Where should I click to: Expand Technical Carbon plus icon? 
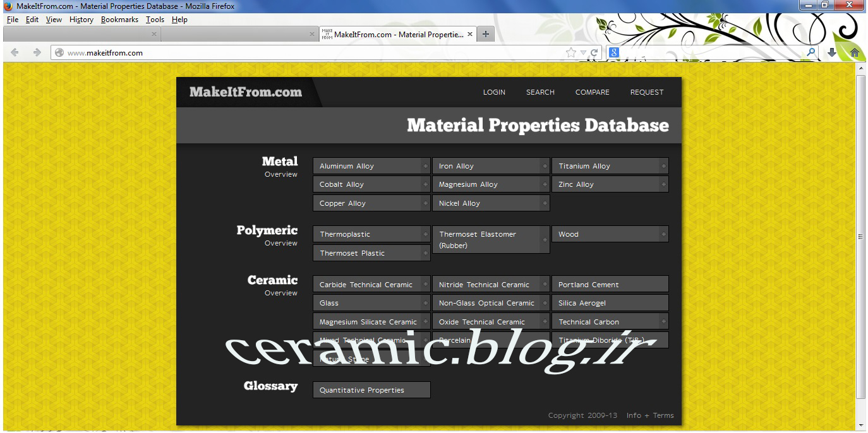pyautogui.click(x=663, y=322)
